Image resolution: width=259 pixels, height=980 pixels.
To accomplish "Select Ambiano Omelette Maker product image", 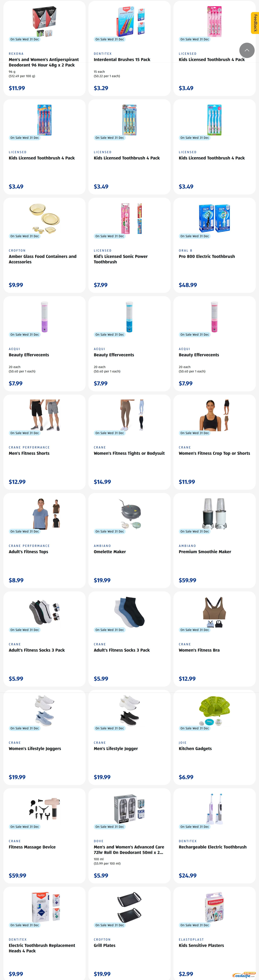I will click(129, 514).
